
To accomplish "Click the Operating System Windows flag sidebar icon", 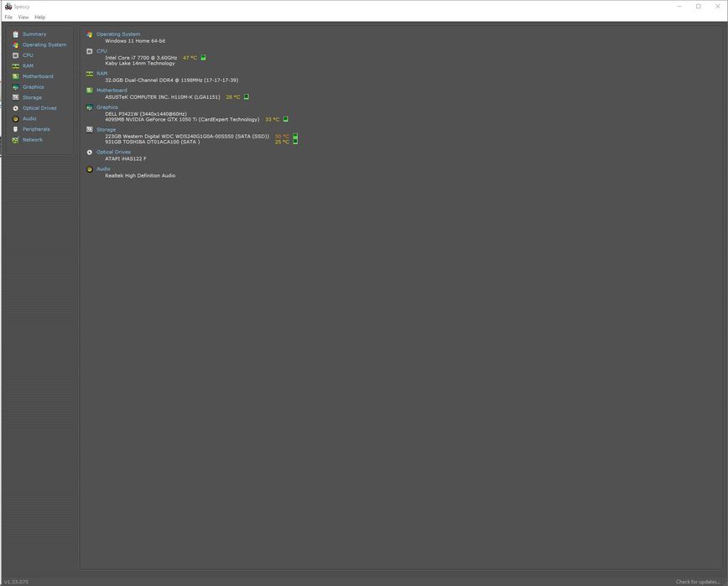I will (15, 45).
